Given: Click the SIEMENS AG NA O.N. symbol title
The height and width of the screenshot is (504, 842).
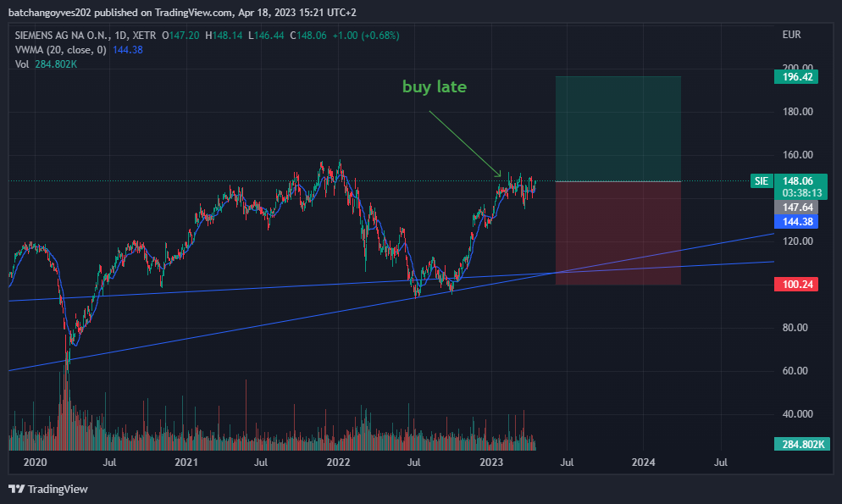Looking at the screenshot, I should [63, 36].
